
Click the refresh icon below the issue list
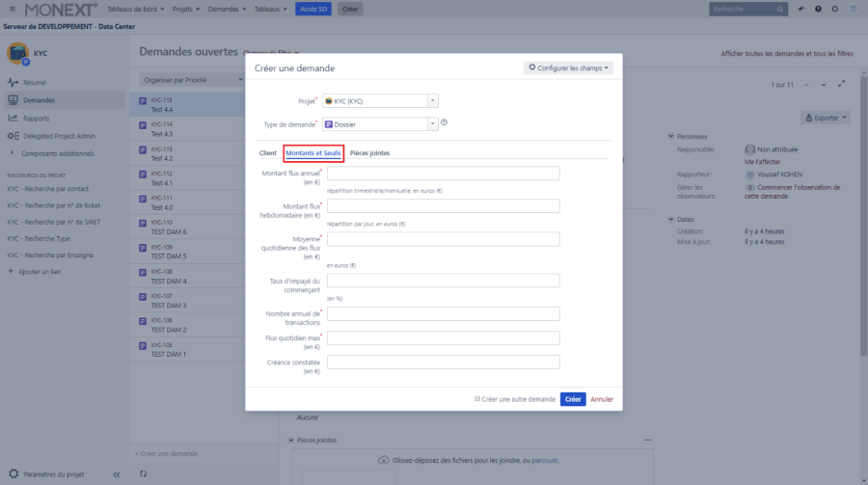[144, 473]
